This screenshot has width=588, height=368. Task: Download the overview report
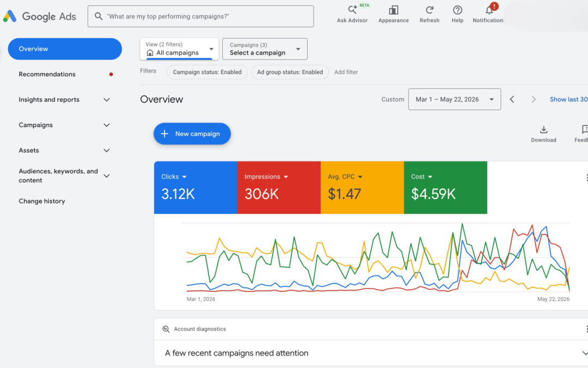tap(543, 134)
